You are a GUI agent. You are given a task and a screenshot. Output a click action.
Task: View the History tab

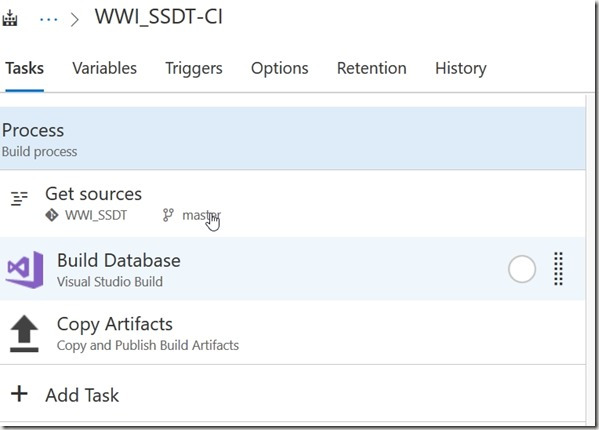coord(461,69)
